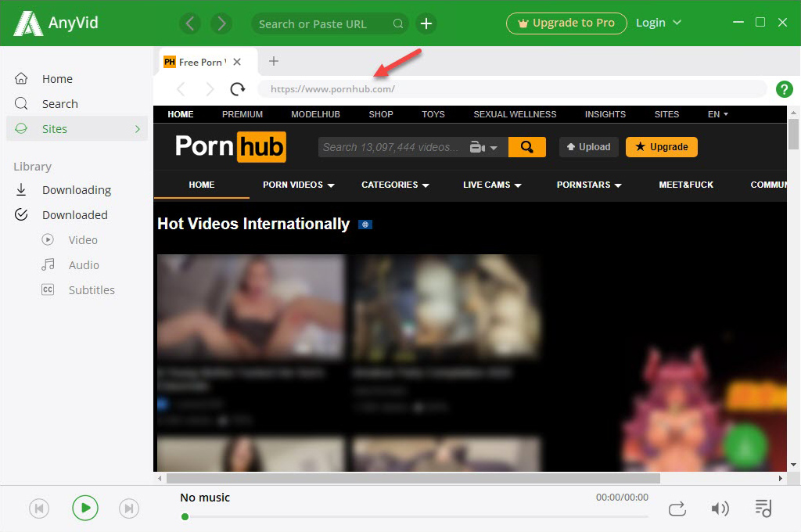Click Upgrade to Pro

[x=566, y=23]
